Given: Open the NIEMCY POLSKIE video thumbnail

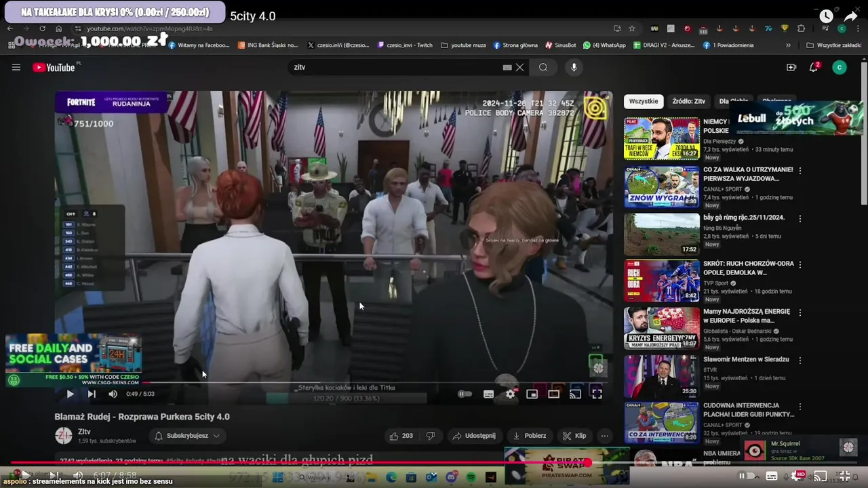Looking at the screenshot, I should click(x=661, y=138).
